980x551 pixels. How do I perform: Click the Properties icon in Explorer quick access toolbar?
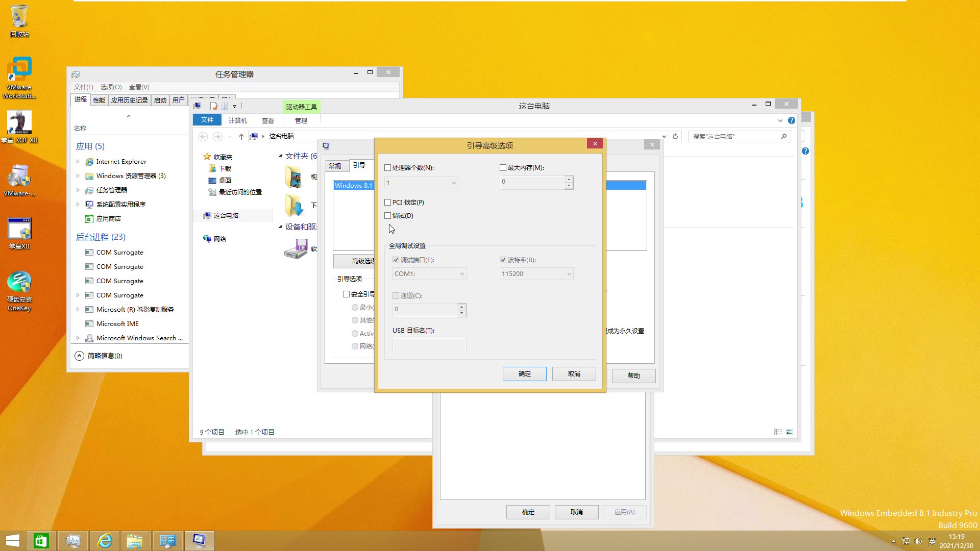(214, 106)
